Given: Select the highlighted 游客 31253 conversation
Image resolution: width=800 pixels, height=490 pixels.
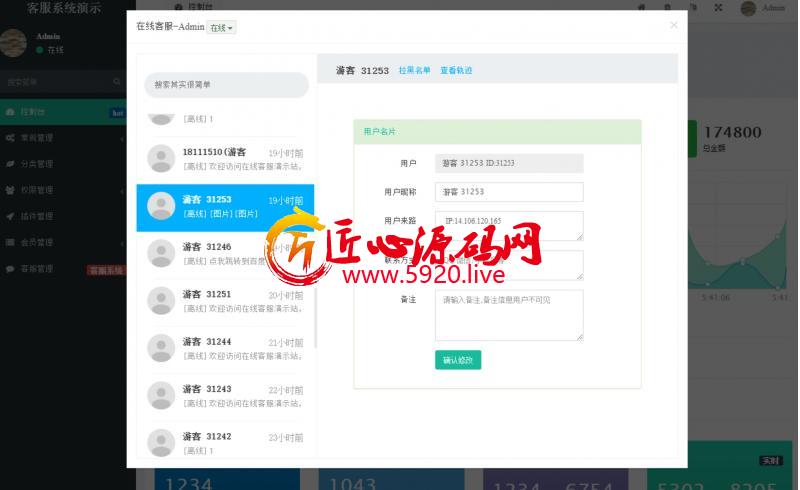Looking at the screenshot, I should [225, 208].
